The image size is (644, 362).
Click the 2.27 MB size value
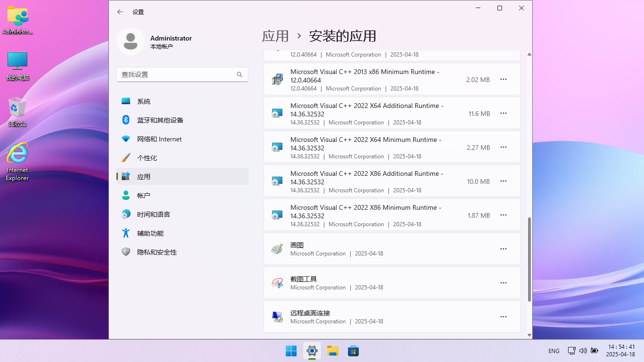[x=478, y=148]
